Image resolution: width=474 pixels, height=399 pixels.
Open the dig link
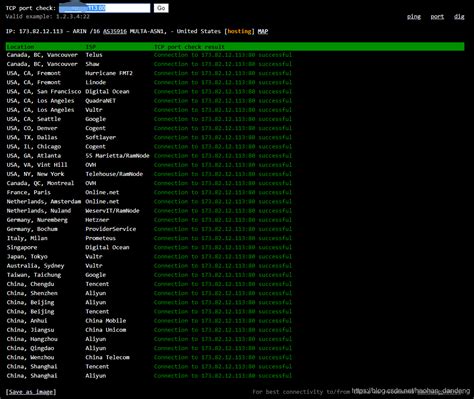[x=459, y=17]
